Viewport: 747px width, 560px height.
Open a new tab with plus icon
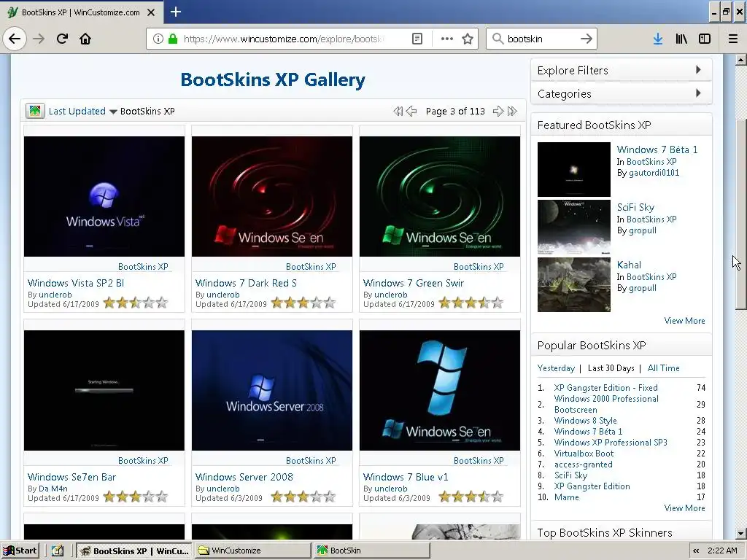pyautogui.click(x=176, y=12)
